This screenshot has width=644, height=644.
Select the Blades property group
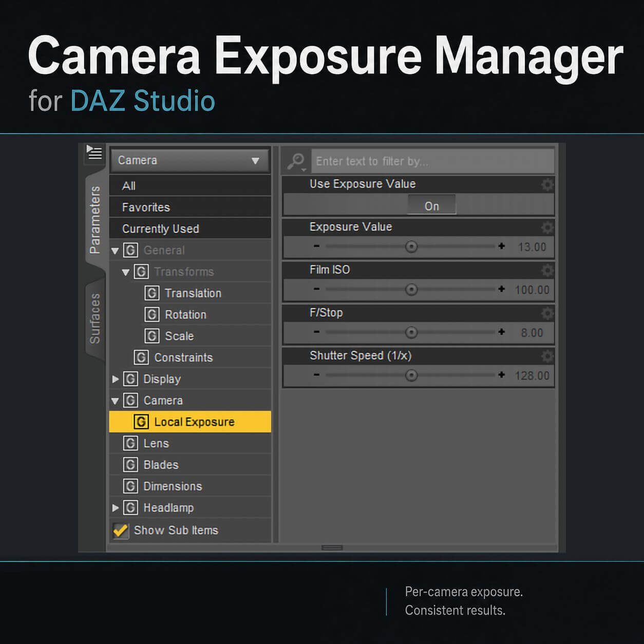click(x=190, y=465)
